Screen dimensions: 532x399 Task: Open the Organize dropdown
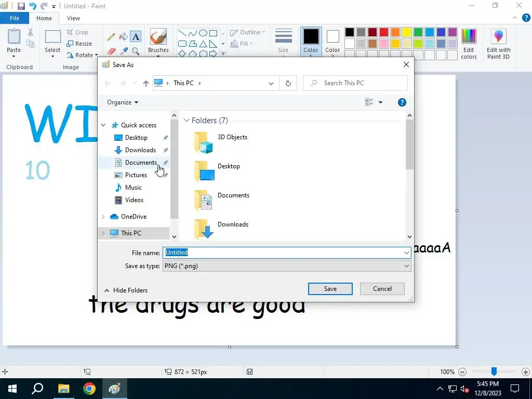123,102
